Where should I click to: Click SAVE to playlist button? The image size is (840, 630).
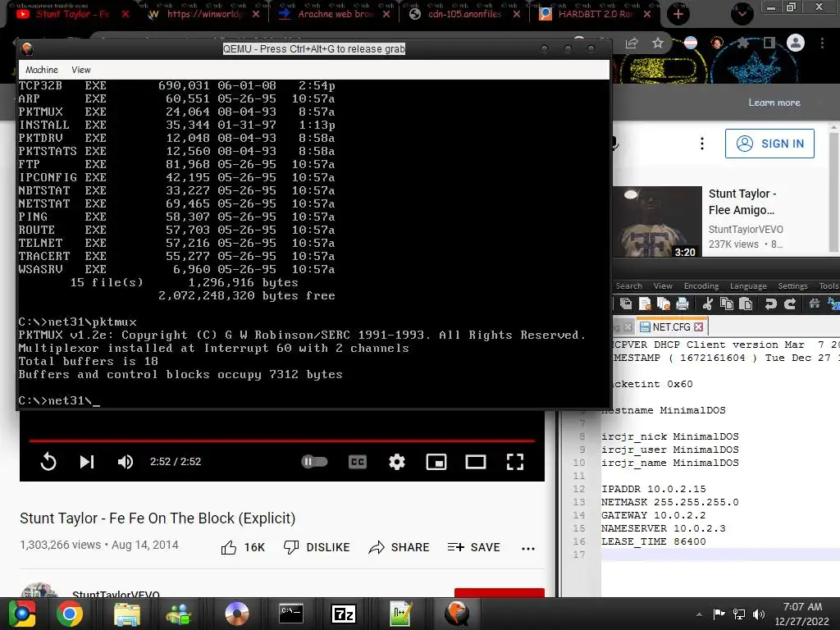coord(473,547)
